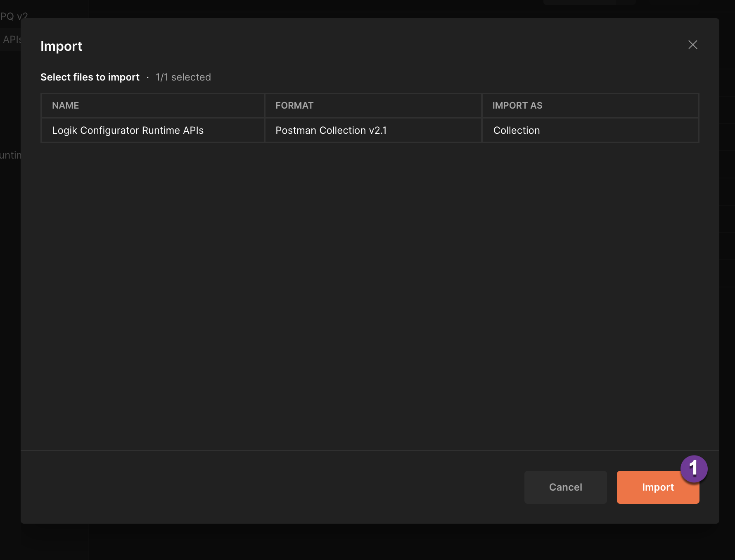Click the "Logik Configurator Runtime APIs" name cell
The width and height of the screenshot is (735, 560).
coord(128,130)
